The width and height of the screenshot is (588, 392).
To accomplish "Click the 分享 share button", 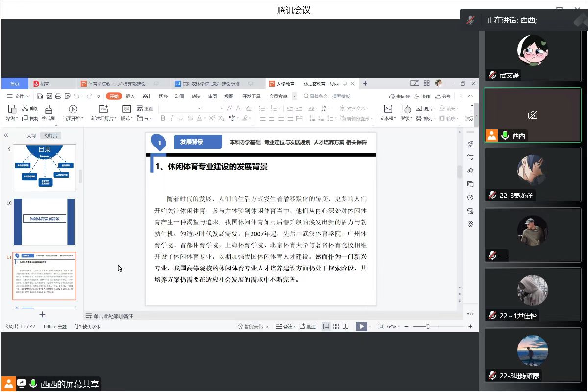I will [443, 96].
